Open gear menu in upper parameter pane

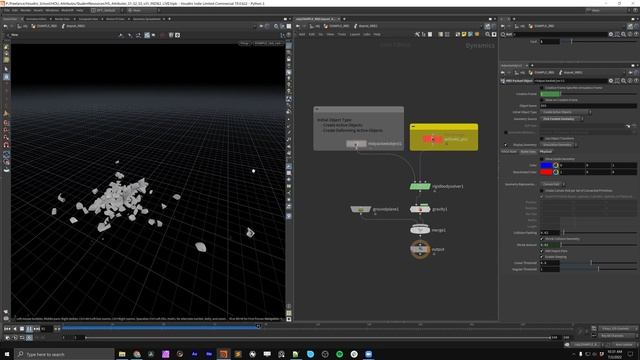pyautogui.click(x=611, y=35)
